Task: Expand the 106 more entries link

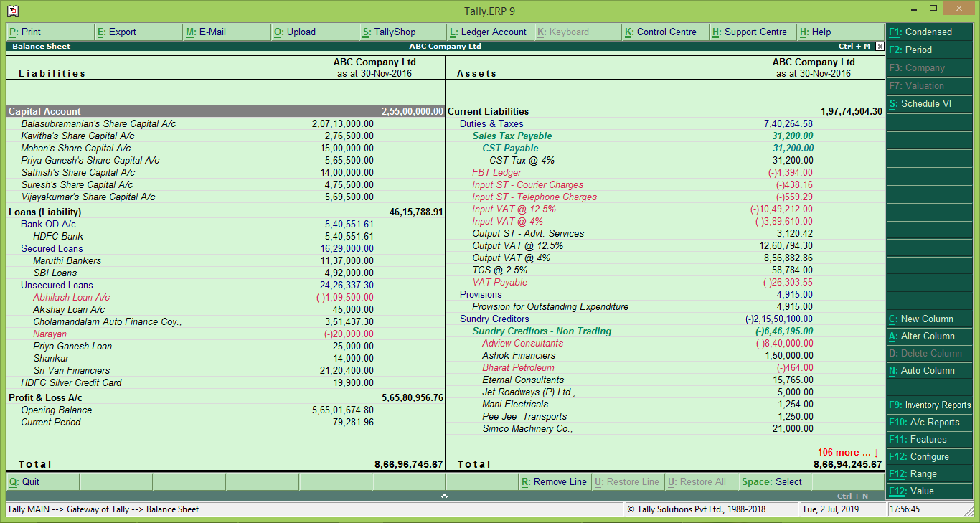Action: (844, 452)
